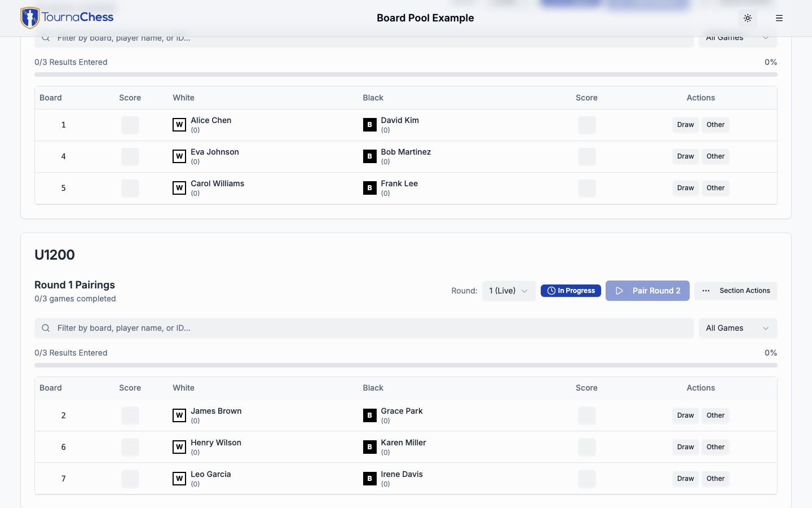Click the top section results progress bar
Image resolution: width=812 pixels, height=508 pixels.
point(406,75)
